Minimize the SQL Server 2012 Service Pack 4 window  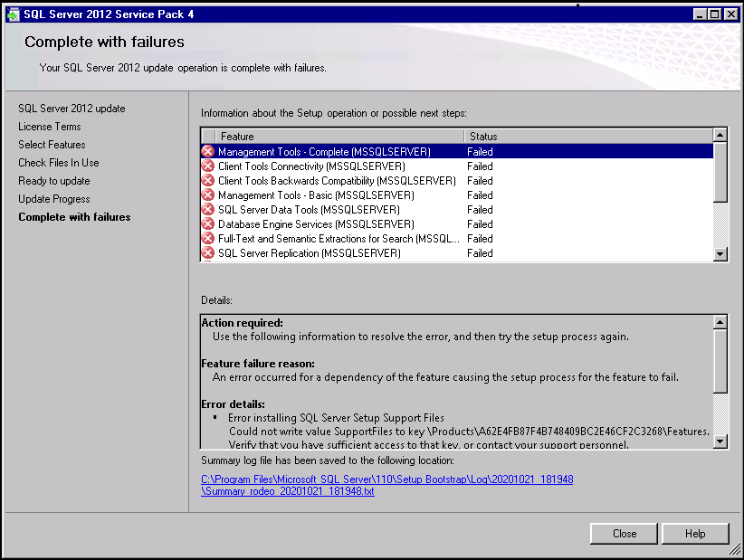coord(700,14)
